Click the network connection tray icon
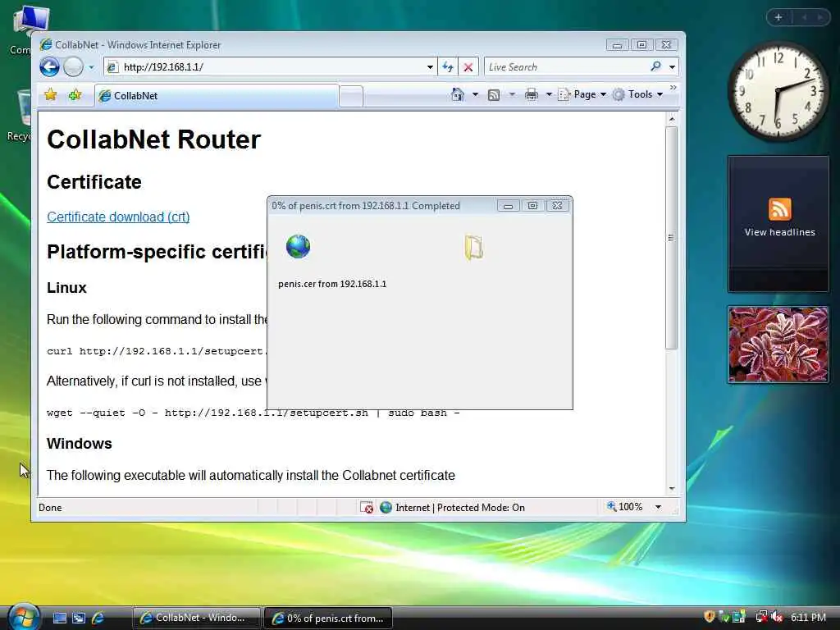The height and width of the screenshot is (630, 840). pyautogui.click(x=762, y=617)
